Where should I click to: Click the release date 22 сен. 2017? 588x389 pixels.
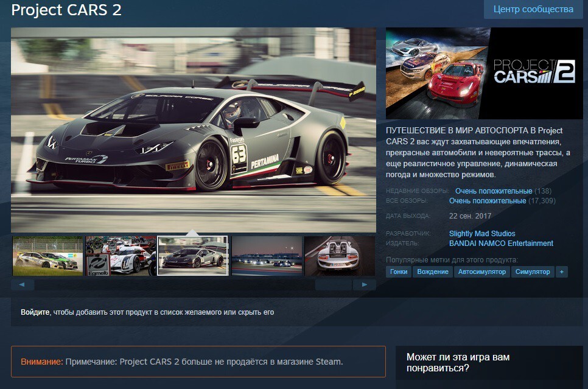[471, 216]
